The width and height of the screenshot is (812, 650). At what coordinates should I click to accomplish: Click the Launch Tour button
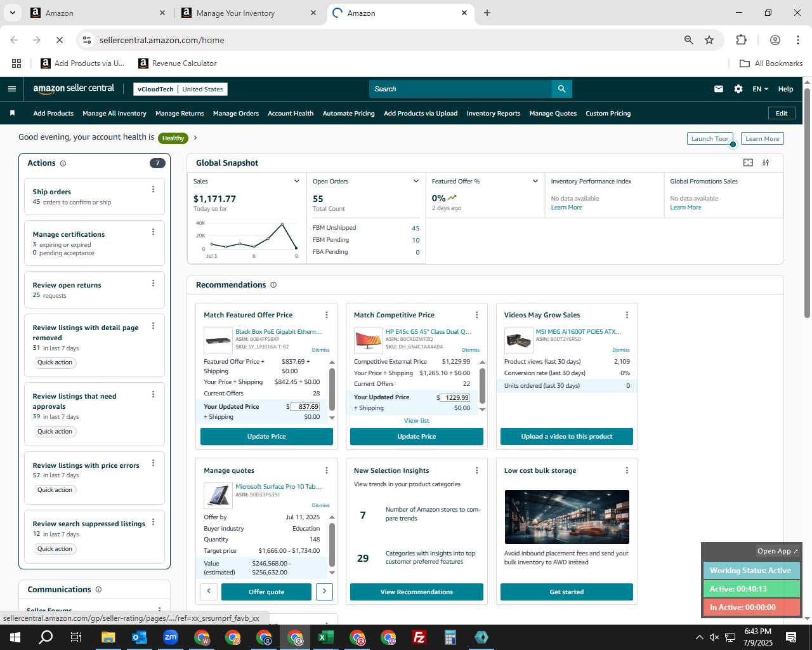(x=710, y=138)
